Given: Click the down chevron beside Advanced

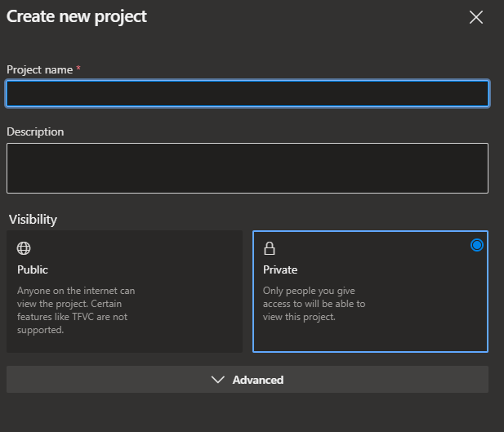Looking at the screenshot, I should (x=217, y=380).
